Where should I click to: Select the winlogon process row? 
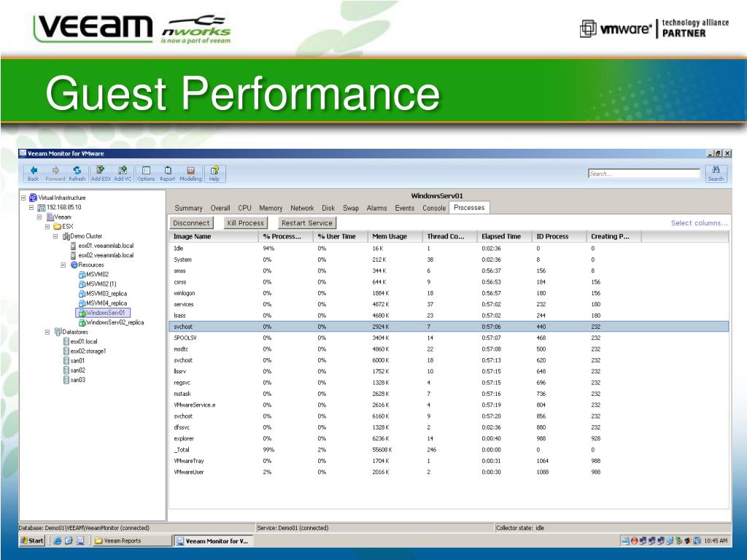point(449,293)
